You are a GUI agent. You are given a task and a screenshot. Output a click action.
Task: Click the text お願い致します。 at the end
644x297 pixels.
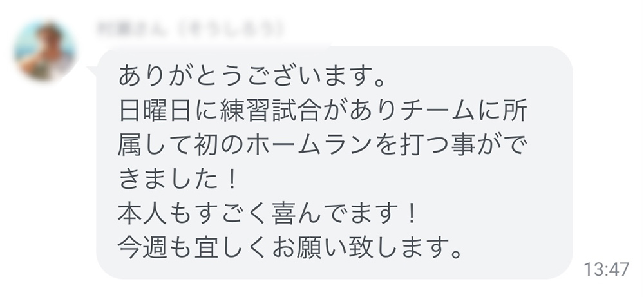[366, 248]
